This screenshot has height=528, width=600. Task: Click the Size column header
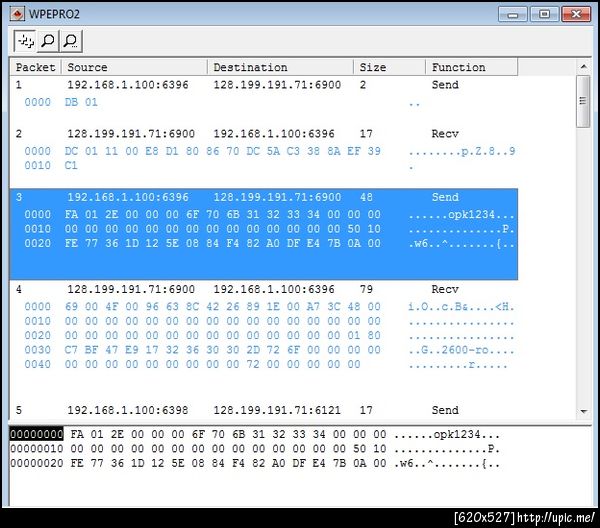click(x=390, y=67)
